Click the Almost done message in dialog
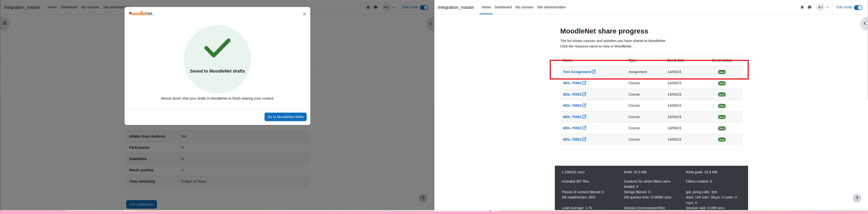The width and height of the screenshot is (868, 214). 217,99
